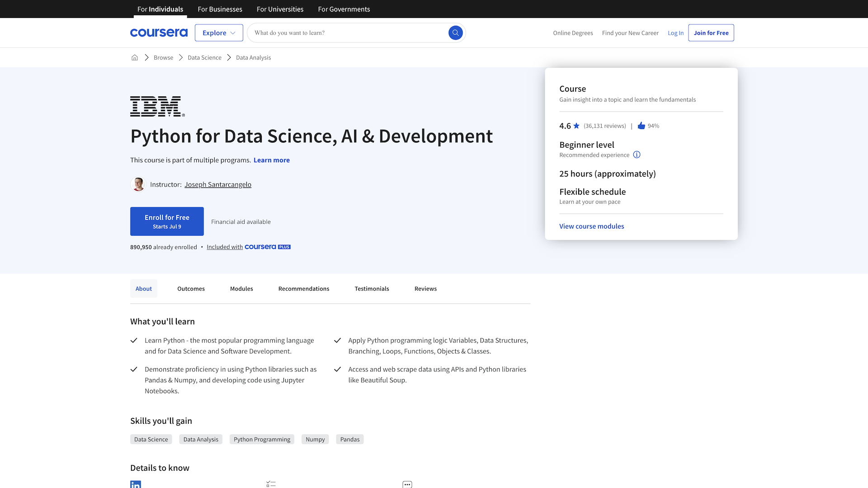Click Log In
868x488 pixels.
click(675, 33)
